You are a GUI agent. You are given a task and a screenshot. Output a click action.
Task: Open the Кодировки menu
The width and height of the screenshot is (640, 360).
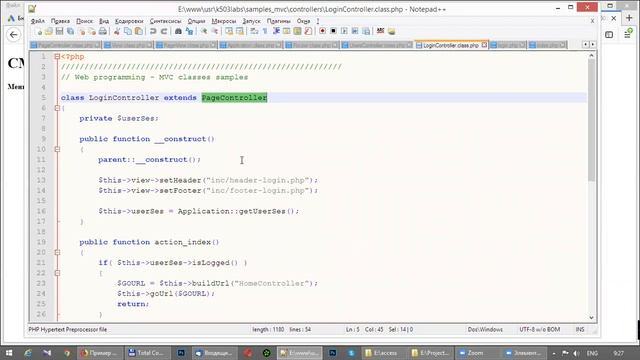click(x=129, y=21)
